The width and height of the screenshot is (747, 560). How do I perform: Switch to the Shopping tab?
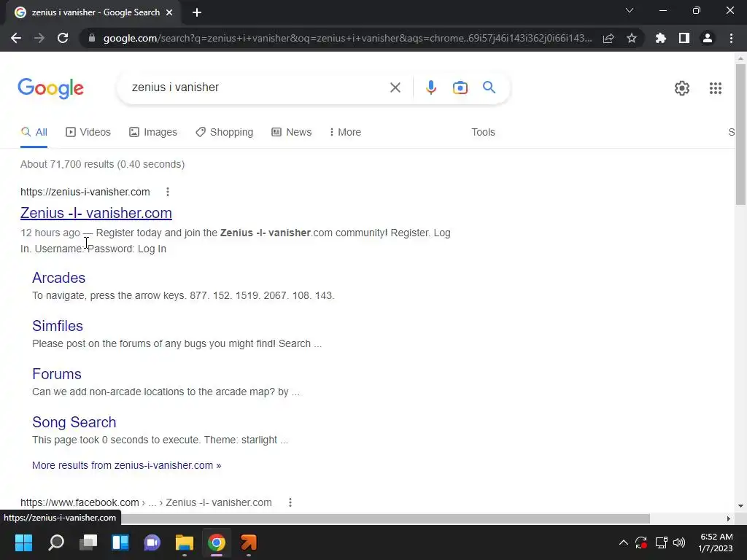tap(224, 132)
